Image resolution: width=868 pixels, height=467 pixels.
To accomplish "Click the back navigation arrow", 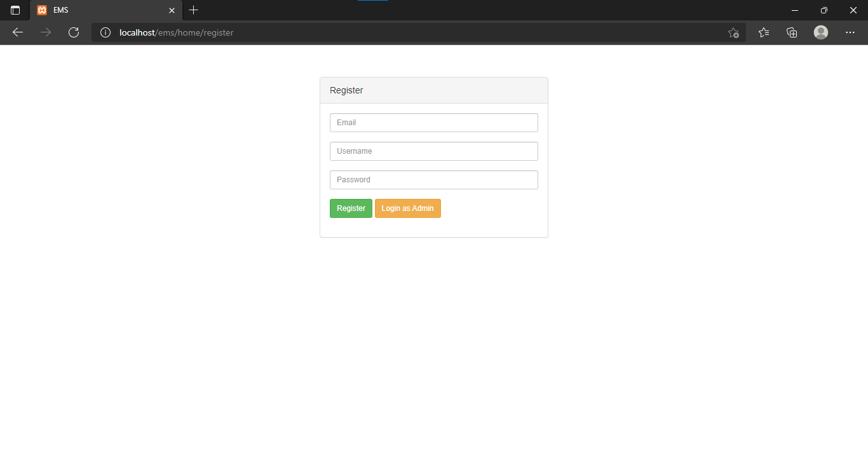I will (17, 32).
